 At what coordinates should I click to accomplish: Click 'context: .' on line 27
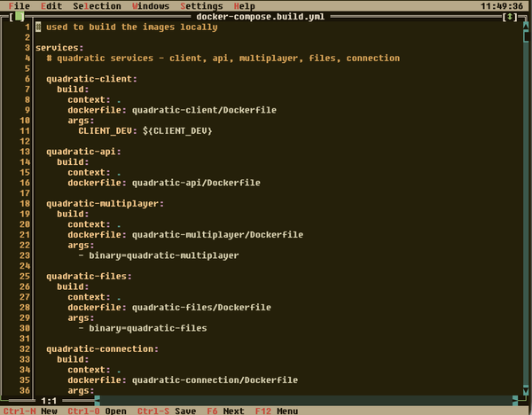[x=94, y=297]
